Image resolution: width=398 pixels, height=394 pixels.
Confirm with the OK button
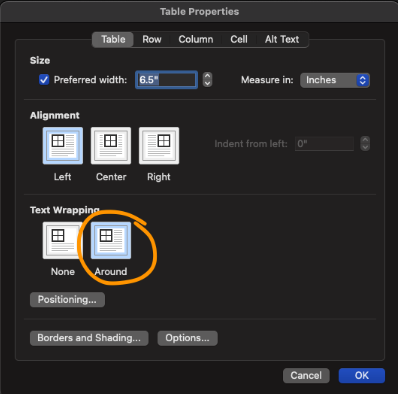[362, 376]
